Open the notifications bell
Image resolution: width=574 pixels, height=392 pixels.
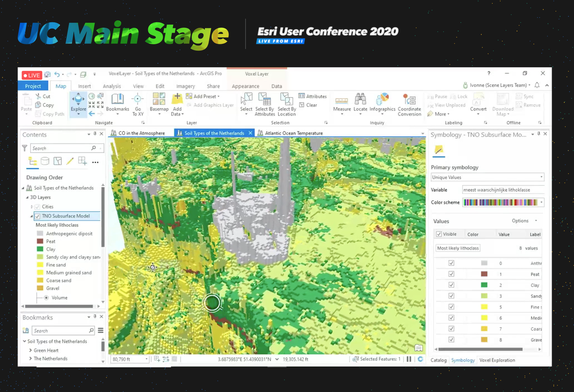coord(537,85)
